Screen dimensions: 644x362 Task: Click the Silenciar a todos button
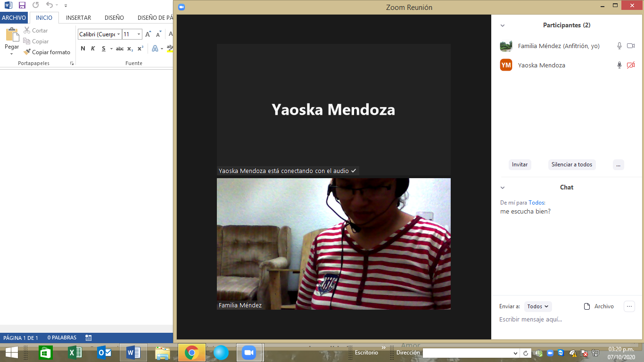click(571, 165)
